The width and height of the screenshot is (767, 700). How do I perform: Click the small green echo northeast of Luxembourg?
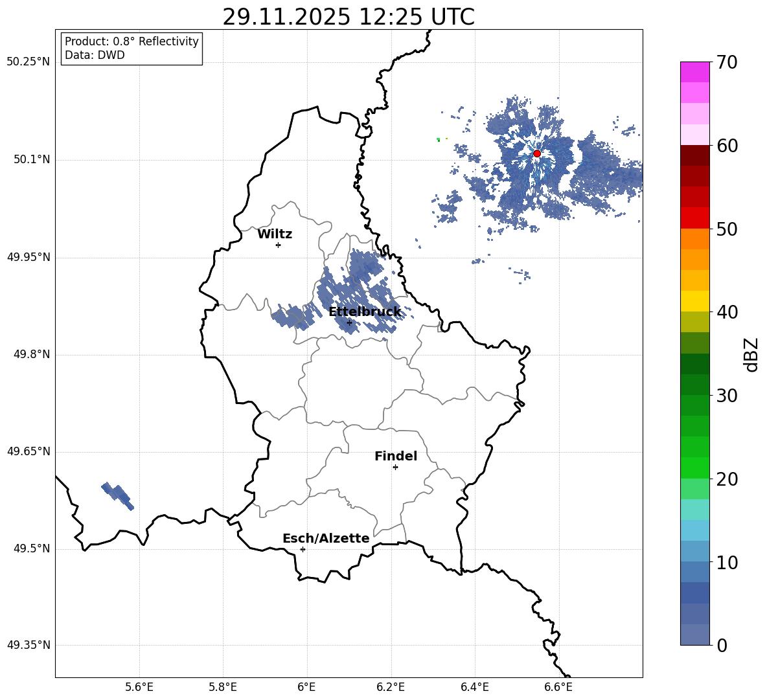click(x=439, y=140)
